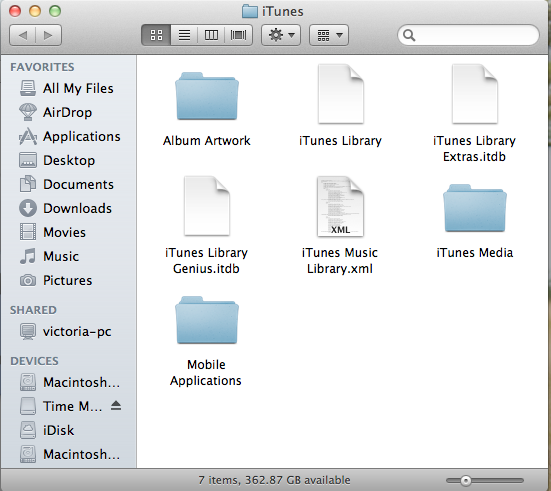This screenshot has width=551, height=491.
Task: Click the 7 items status bar text
Action: coord(274,480)
